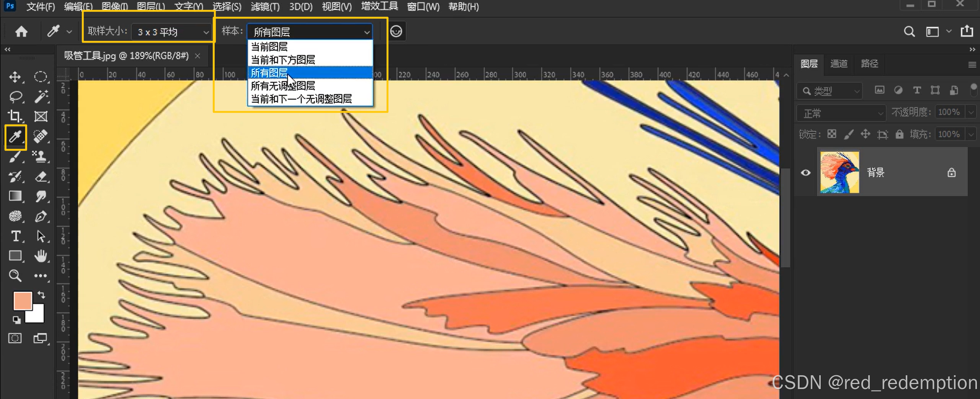Open the 滤镜(T) menu
This screenshot has width=980, height=399.
pyautogui.click(x=265, y=7)
